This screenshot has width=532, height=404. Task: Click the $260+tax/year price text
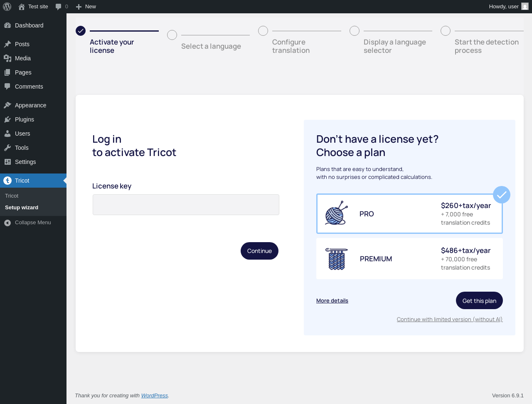point(466,206)
